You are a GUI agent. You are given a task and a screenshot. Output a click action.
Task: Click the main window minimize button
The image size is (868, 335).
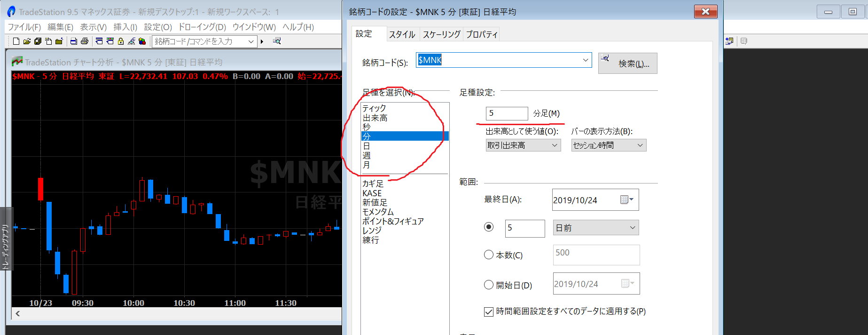[x=829, y=12]
